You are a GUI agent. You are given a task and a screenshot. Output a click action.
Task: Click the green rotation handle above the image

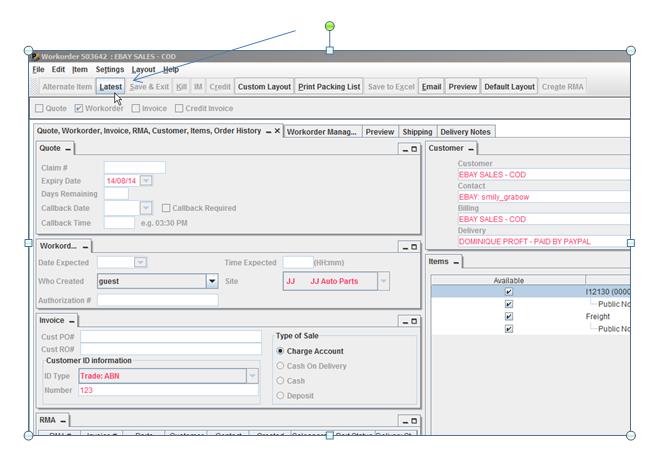(x=330, y=26)
